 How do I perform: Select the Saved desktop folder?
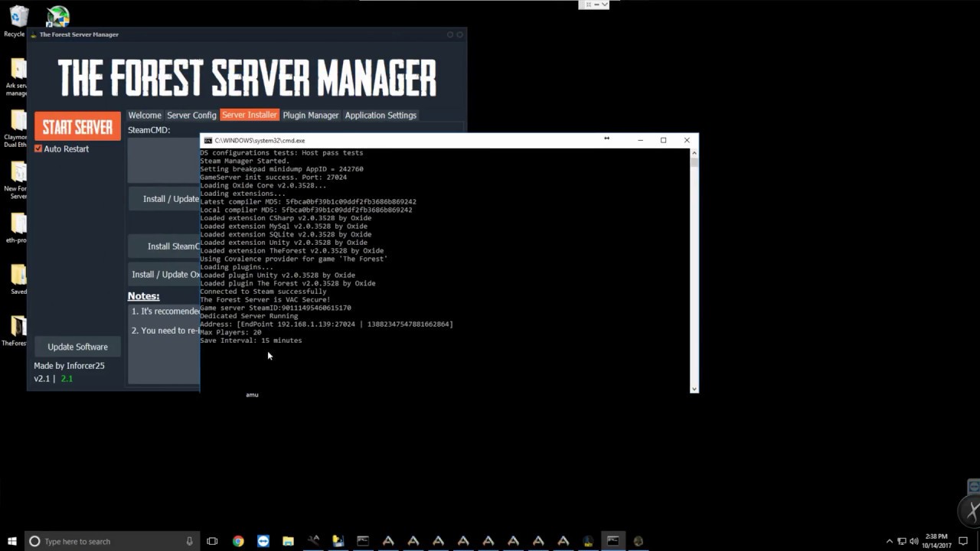coord(18,279)
